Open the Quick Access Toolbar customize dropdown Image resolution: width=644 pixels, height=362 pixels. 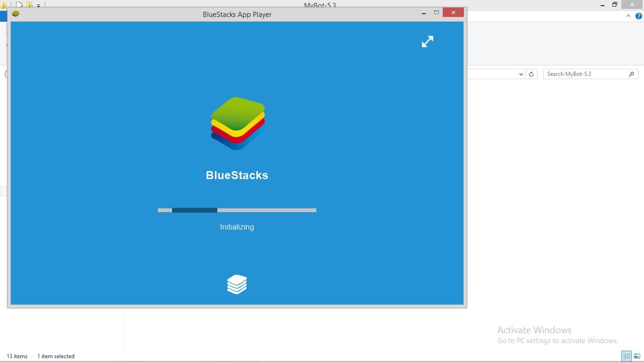coord(38,6)
